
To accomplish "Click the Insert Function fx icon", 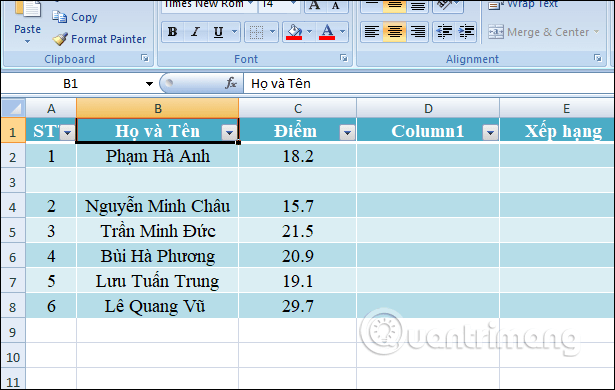I will pos(231,83).
